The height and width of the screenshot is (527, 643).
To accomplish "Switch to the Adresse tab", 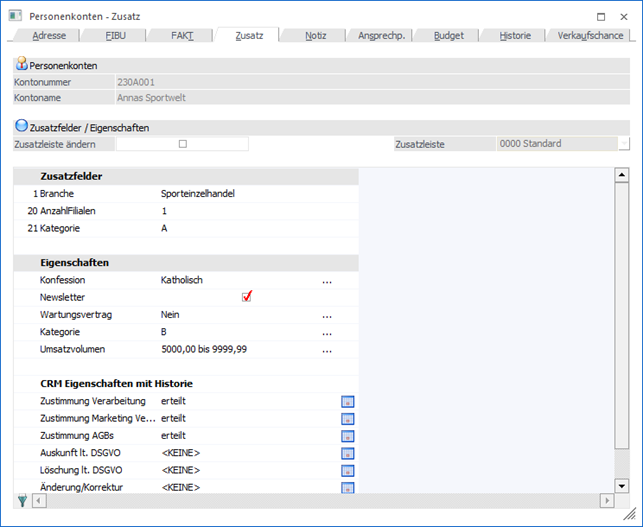I will point(49,35).
